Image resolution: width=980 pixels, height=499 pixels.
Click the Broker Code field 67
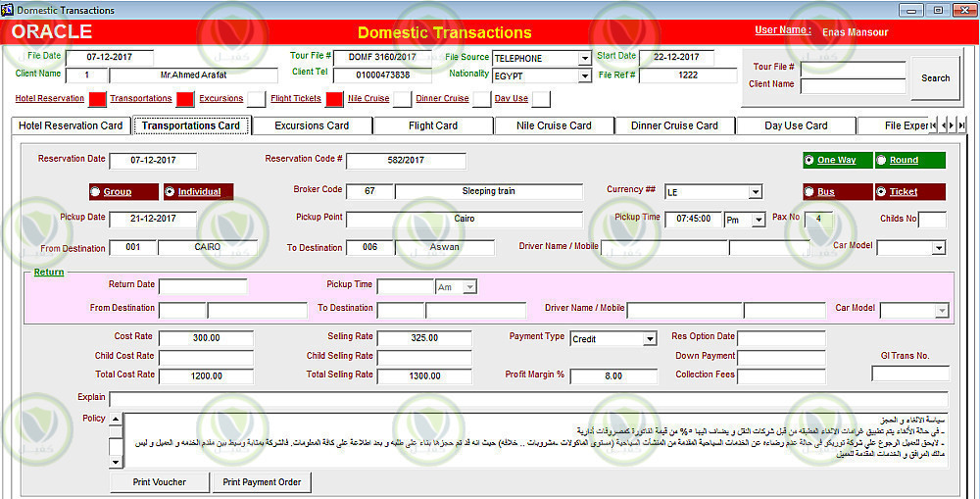[369, 191]
